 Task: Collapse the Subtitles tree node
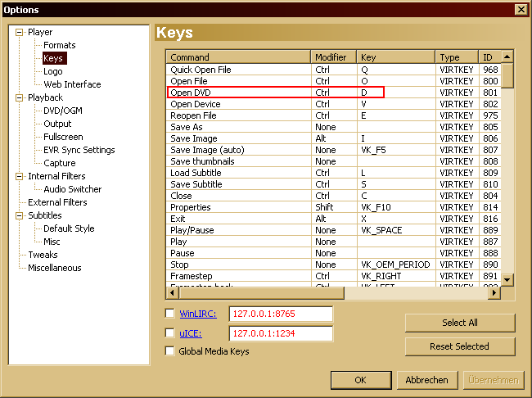click(20, 215)
